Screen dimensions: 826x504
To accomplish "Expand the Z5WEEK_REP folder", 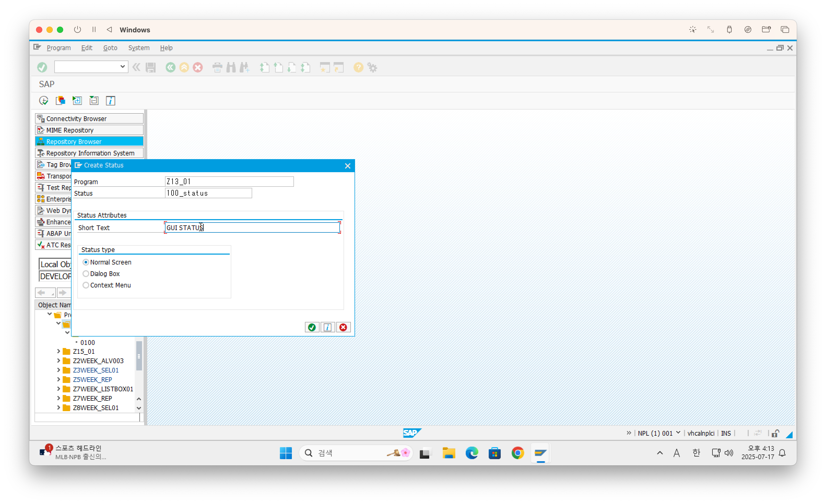I will pyautogui.click(x=58, y=379).
